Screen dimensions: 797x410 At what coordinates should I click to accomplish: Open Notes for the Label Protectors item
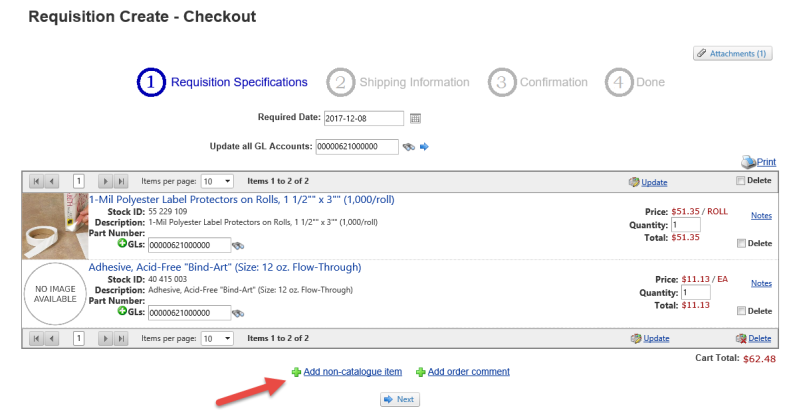click(761, 215)
